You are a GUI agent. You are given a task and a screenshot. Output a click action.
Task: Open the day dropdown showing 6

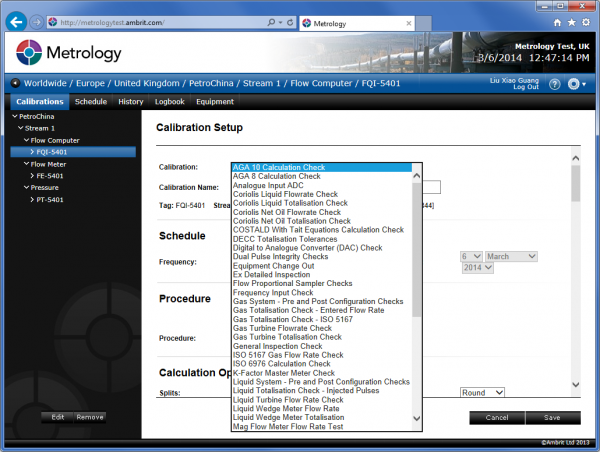coord(471,256)
